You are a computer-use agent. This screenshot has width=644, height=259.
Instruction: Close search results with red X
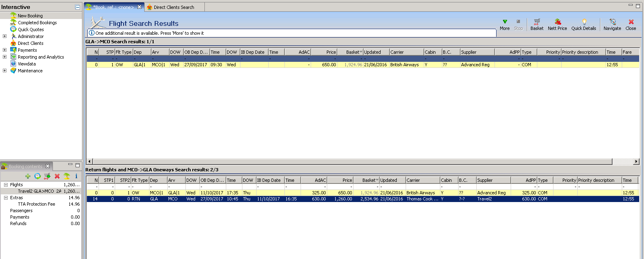point(631,24)
